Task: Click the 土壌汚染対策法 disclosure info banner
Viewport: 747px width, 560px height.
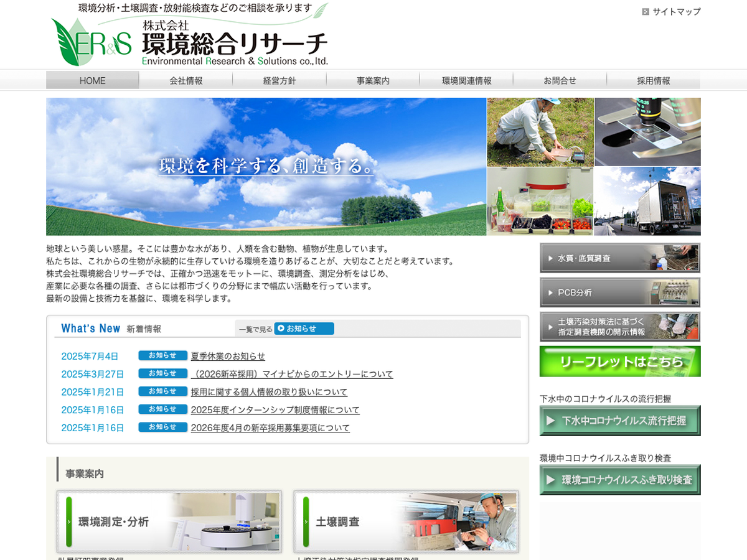Action: (x=619, y=327)
